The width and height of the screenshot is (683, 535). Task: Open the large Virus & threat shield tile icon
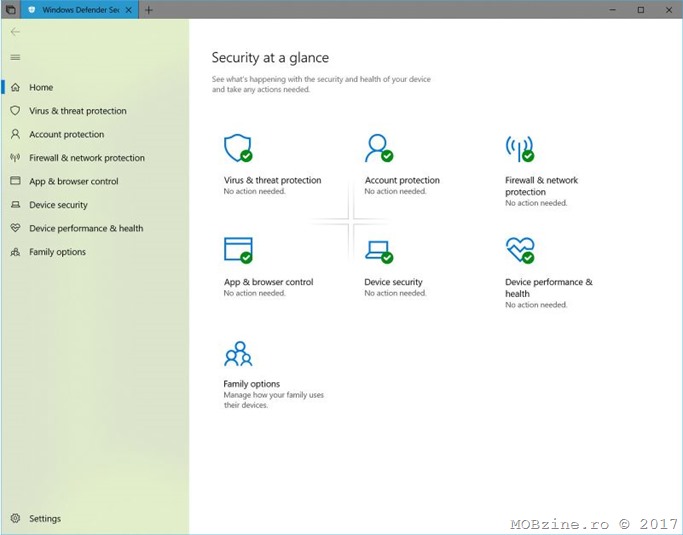(238, 148)
